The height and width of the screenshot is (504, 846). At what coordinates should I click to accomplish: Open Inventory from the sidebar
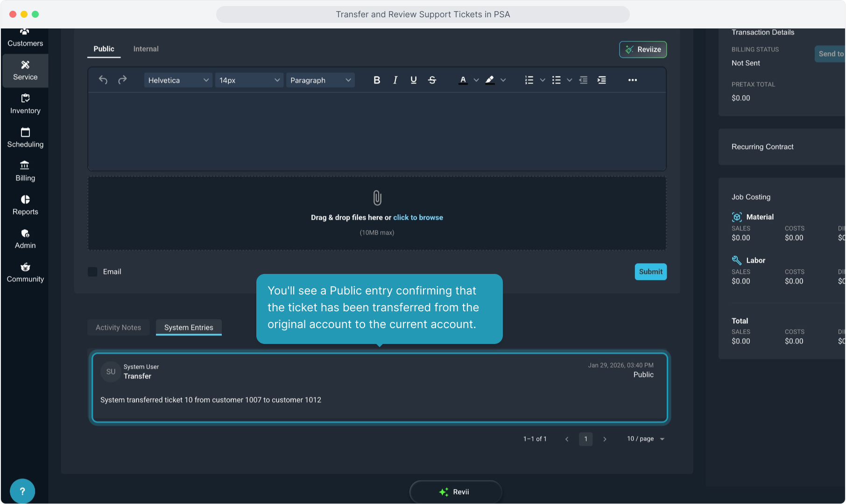(25, 104)
